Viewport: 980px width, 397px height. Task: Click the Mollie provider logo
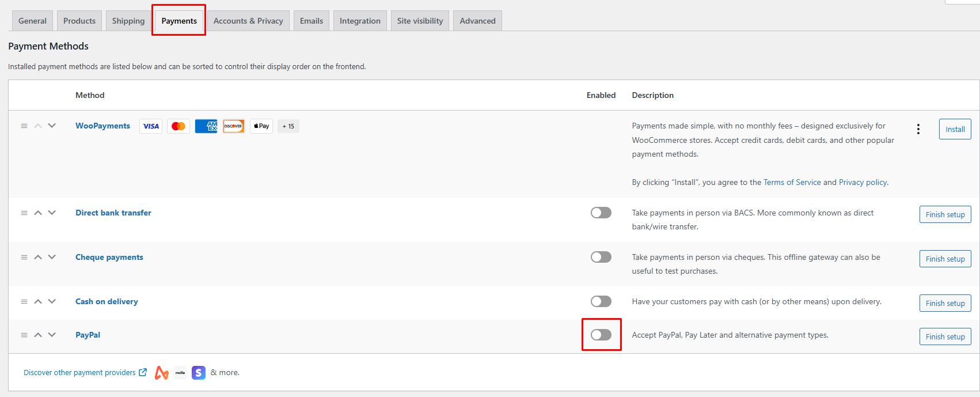point(180,373)
